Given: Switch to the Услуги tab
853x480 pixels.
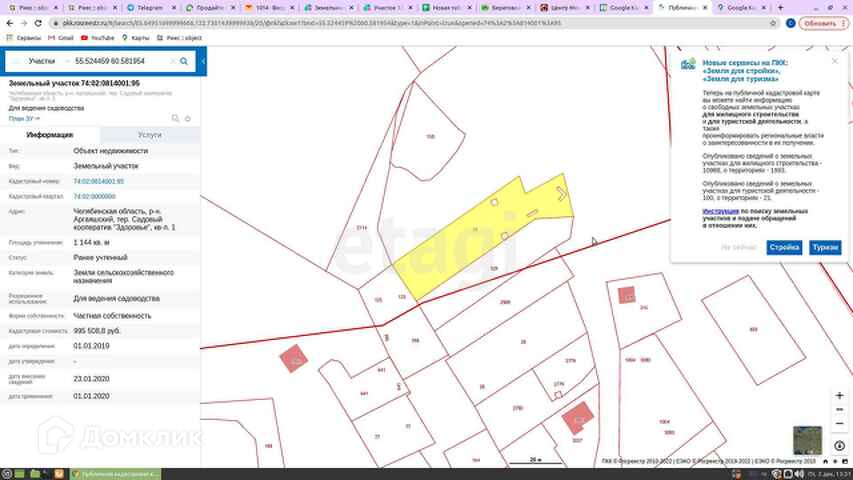Looking at the screenshot, I should pos(150,134).
